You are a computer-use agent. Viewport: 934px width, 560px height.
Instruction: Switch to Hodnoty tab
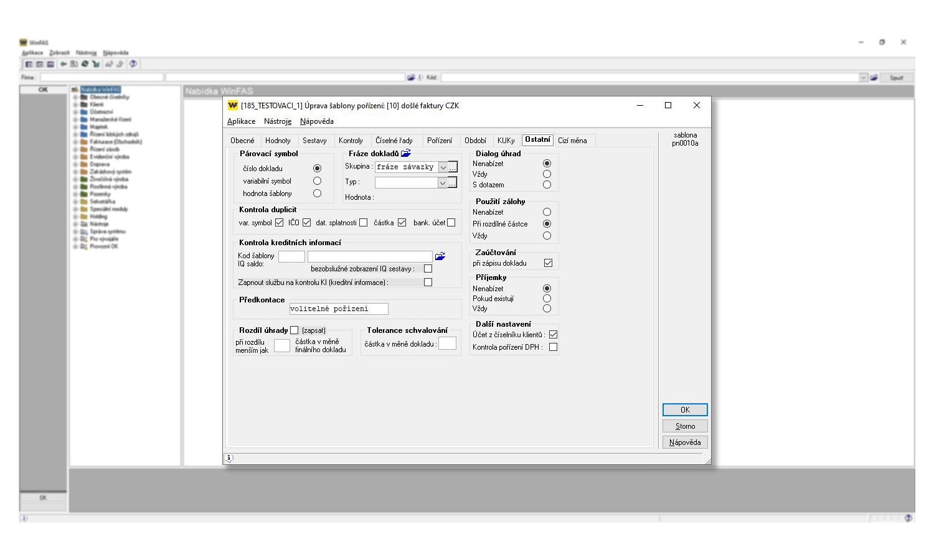(x=278, y=141)
